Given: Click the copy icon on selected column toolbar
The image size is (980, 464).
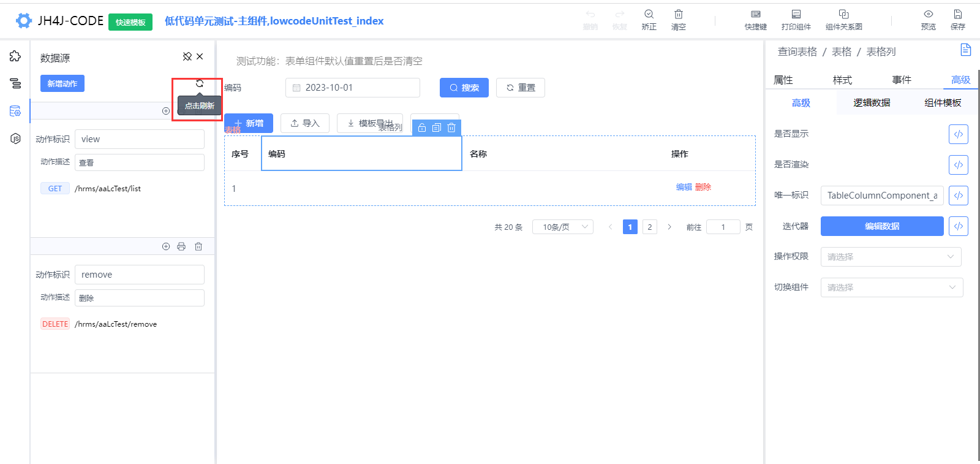Looking at the screenshot, I should pos(437,127).
